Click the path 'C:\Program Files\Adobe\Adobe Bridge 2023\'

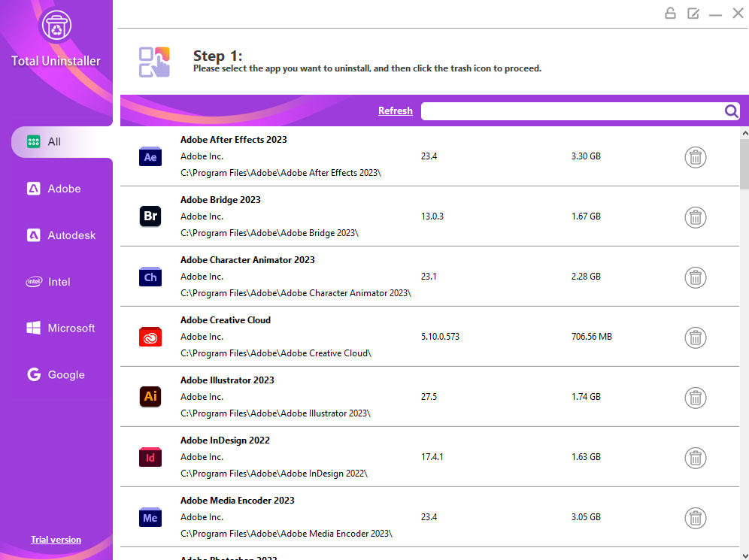(269, 233)
